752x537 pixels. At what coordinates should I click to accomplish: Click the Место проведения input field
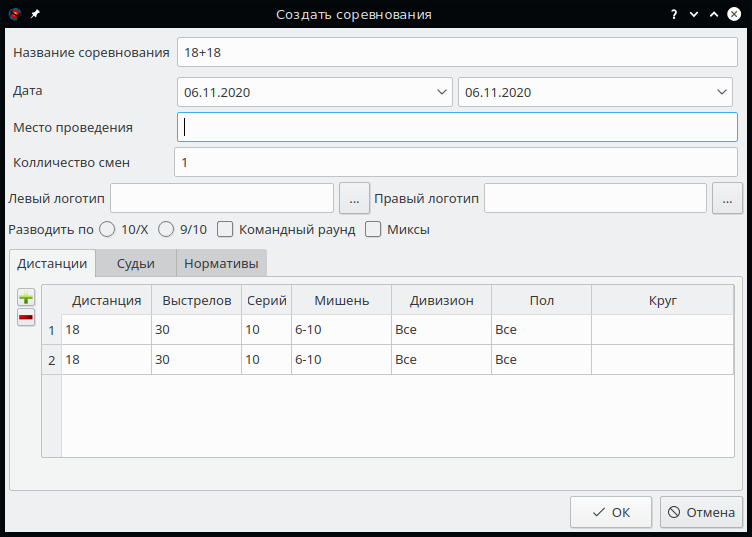pos(457,127)
